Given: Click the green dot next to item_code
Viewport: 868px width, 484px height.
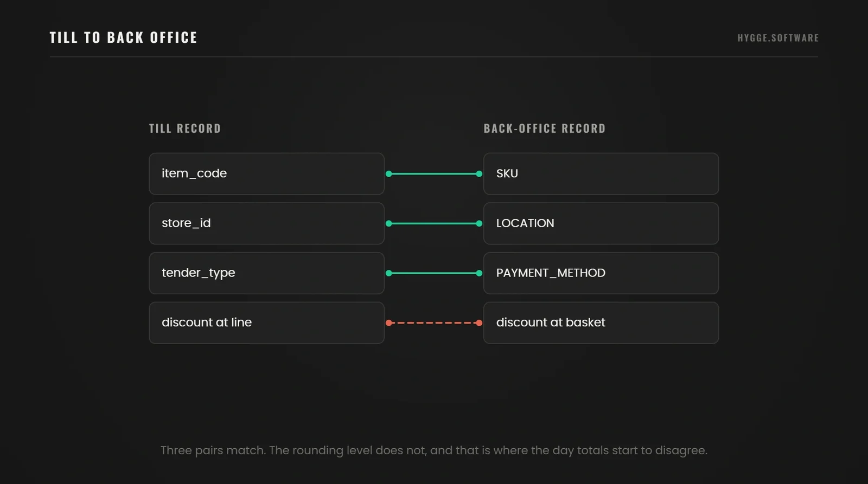Looking at the screenshot, I should click(389, 174).
